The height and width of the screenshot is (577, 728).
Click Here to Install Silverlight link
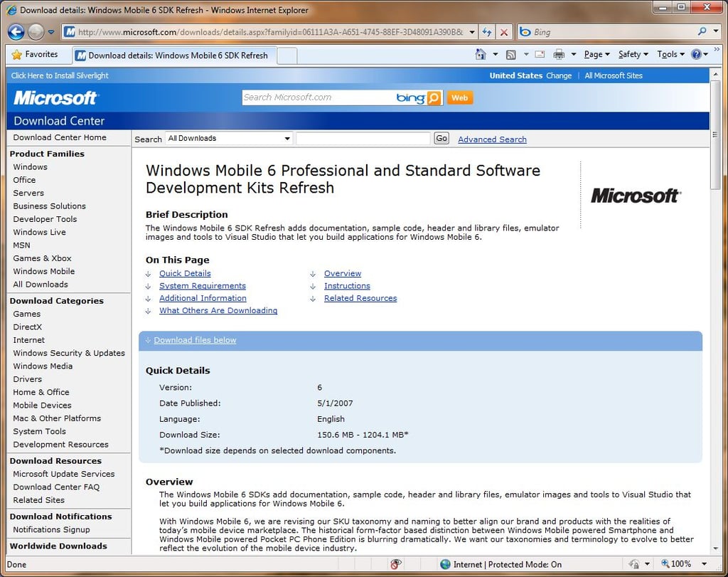60,75
